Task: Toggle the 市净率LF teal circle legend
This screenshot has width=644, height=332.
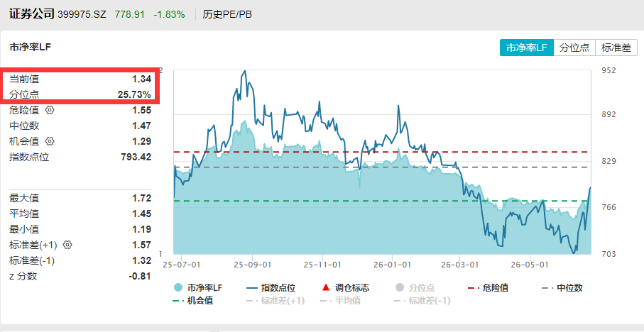Action: click(x=198, y=288)
